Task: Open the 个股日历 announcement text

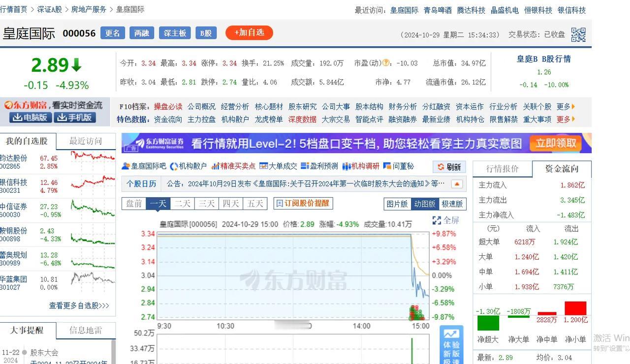Action: (305, 184)
